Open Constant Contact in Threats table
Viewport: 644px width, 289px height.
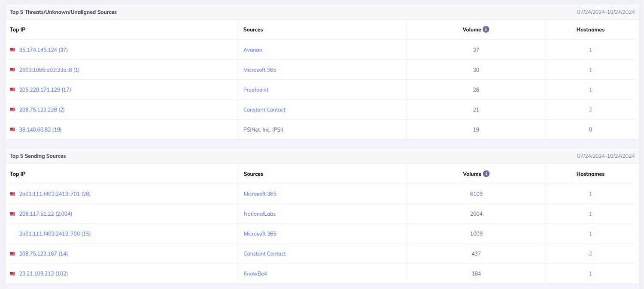click(264, 110)
